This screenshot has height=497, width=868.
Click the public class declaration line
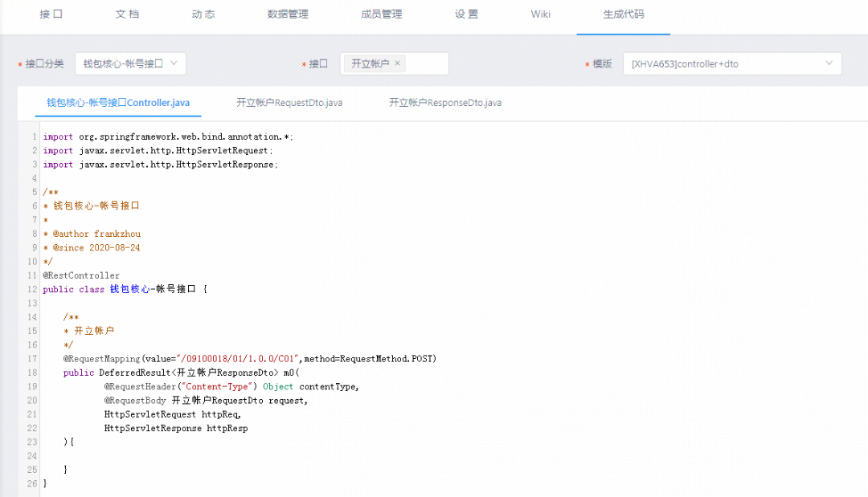pos(125,289)
